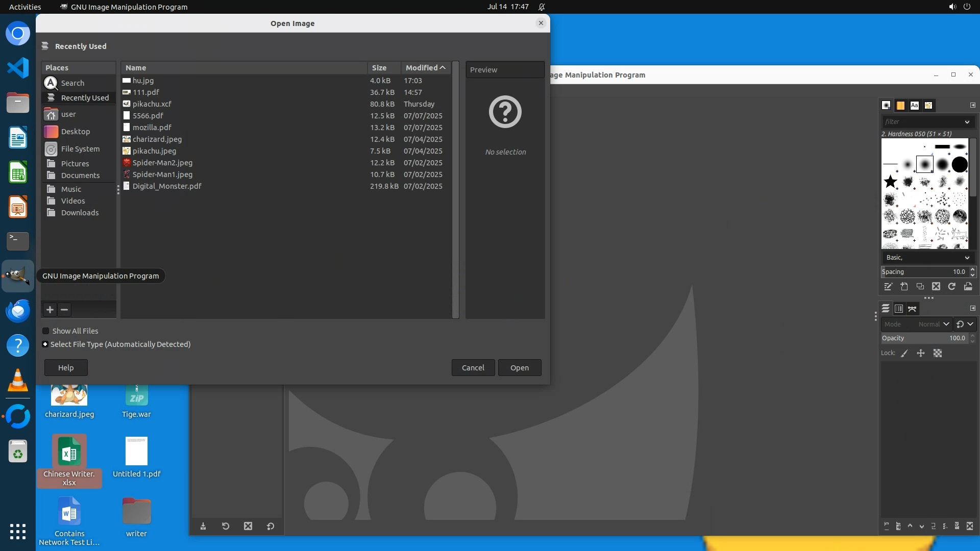
Task: Click the edit brush icon
Action: tap(888, 287)
